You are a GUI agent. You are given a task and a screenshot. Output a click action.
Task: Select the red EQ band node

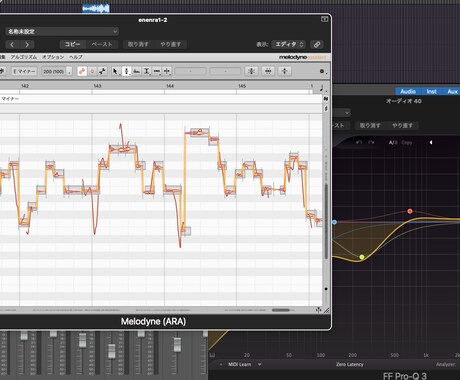pyautogui.click(x=410, y=211)
